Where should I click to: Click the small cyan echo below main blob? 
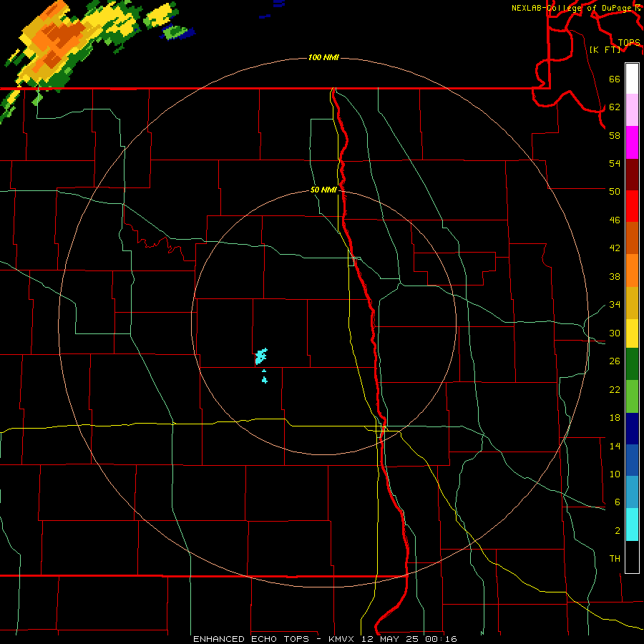[x=265, y=379]
